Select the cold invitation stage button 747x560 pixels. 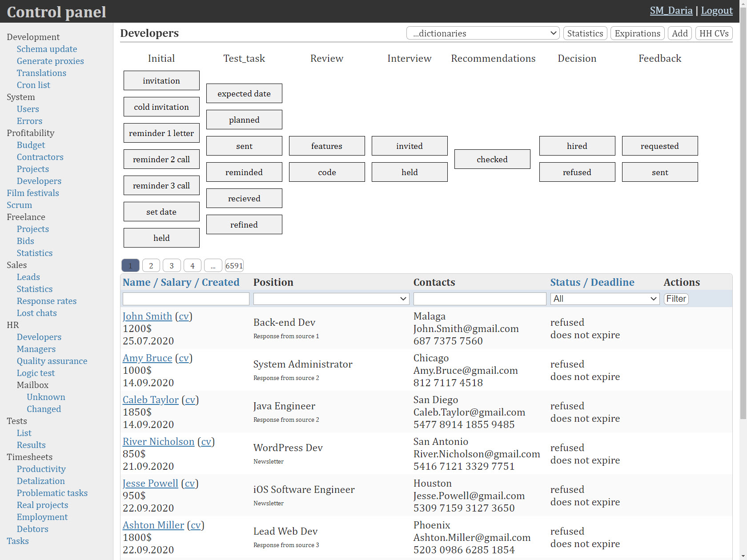(161, 107)
